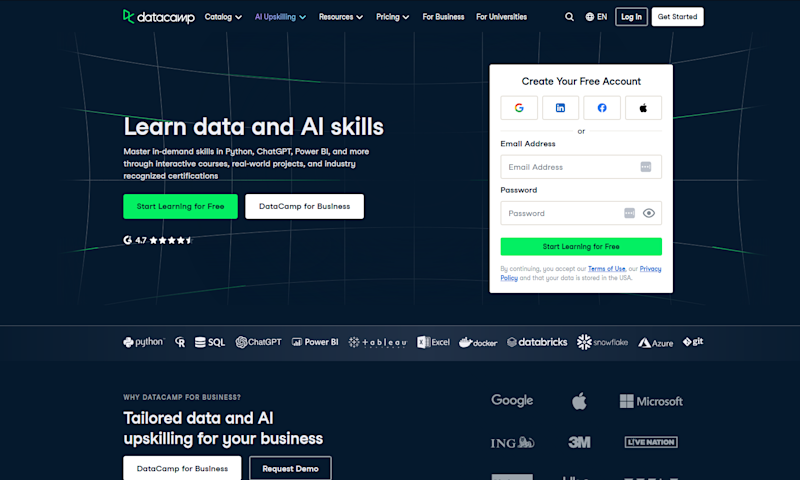This screenshot has height=480, width=800.
Task: Sign up with the Apple icon button
Action: coord(643,108)
